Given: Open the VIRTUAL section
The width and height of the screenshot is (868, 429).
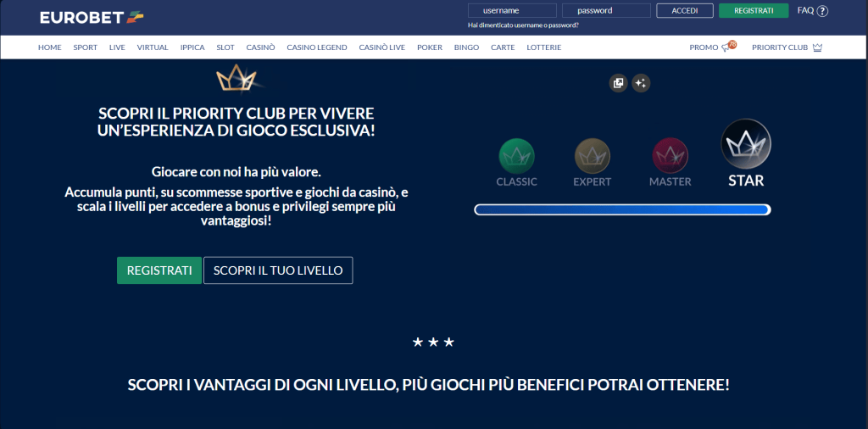Looking at the screenshot, I should coord(153,47).
